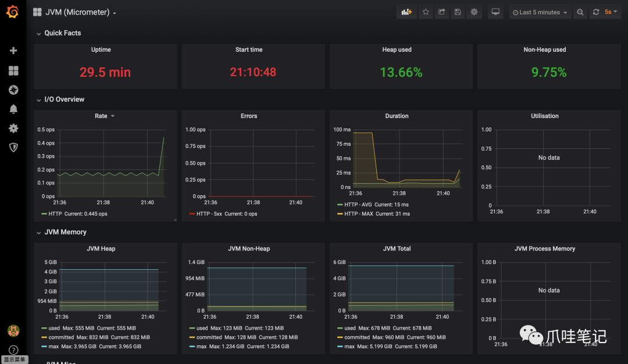Screen dimensions: 628x364
Task: Open the Explore compass icon
Action: click(x=13, y=90)
